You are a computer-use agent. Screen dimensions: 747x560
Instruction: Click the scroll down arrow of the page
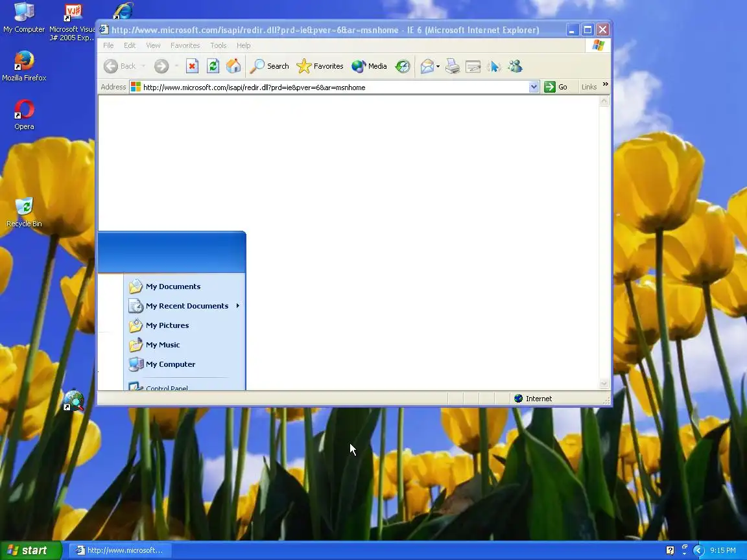point(604,383)
